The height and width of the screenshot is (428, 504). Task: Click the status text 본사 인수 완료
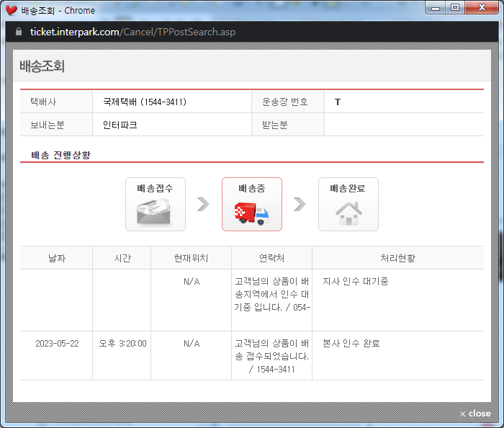pos(351,344)
